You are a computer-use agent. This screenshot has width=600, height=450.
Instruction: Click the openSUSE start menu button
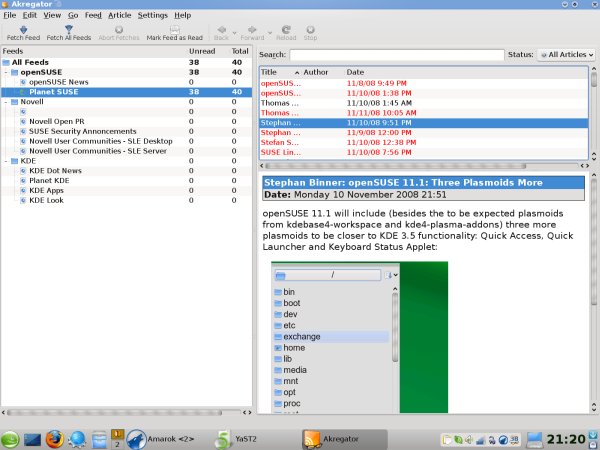tap(10, 438)
